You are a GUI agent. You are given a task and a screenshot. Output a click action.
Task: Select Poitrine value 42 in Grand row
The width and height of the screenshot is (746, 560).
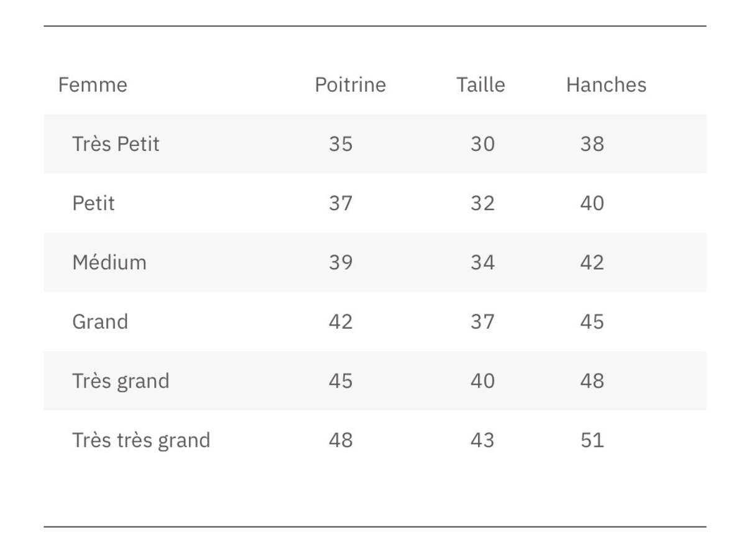click(x=341, y=321)
